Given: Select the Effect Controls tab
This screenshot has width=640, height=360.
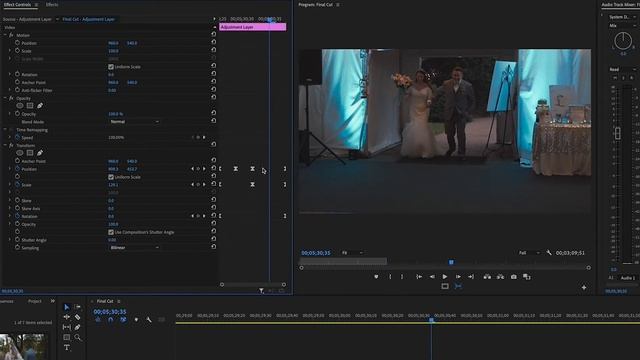Looking at the screenshot, I should (x=17, y=4).
